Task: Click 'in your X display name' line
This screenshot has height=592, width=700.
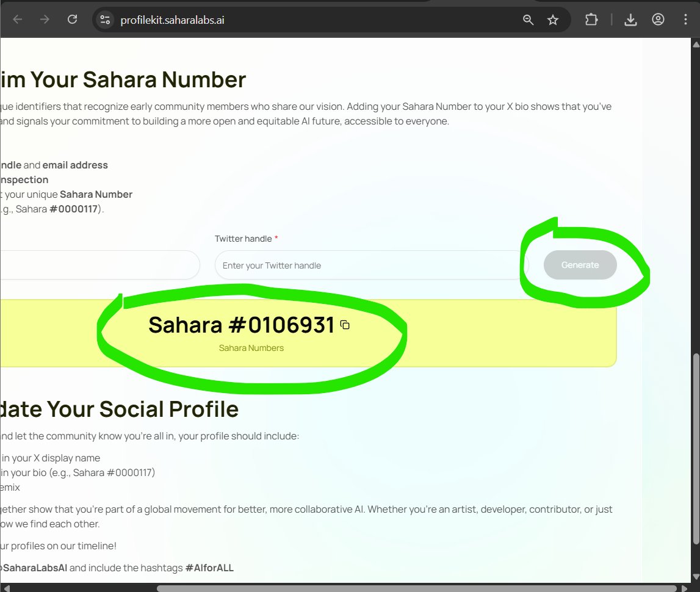Action: pyautogui.click(x=51, y=458)
